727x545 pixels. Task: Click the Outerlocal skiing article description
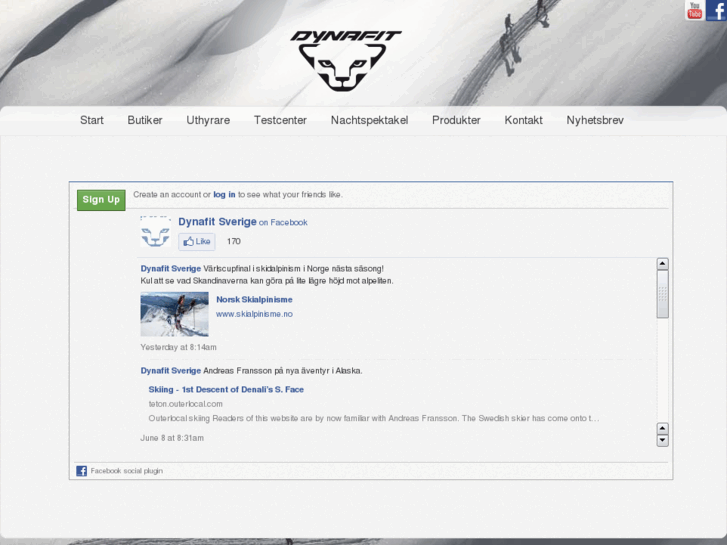pyautogui.click(x=374, y=418)
